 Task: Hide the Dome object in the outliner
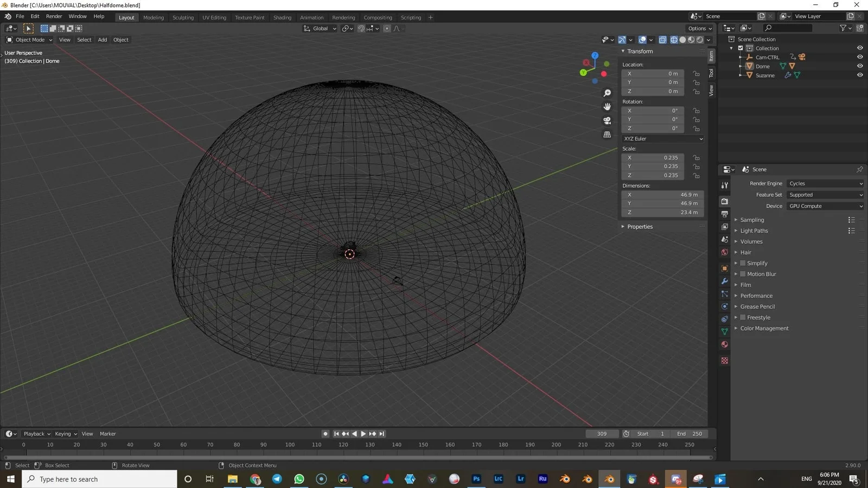click(x=859, y=66)
